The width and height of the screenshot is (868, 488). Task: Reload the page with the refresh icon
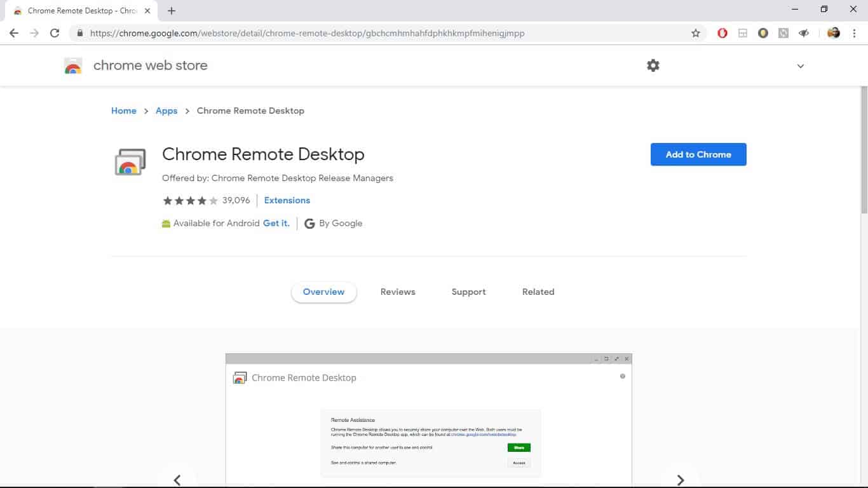(55, 33)
